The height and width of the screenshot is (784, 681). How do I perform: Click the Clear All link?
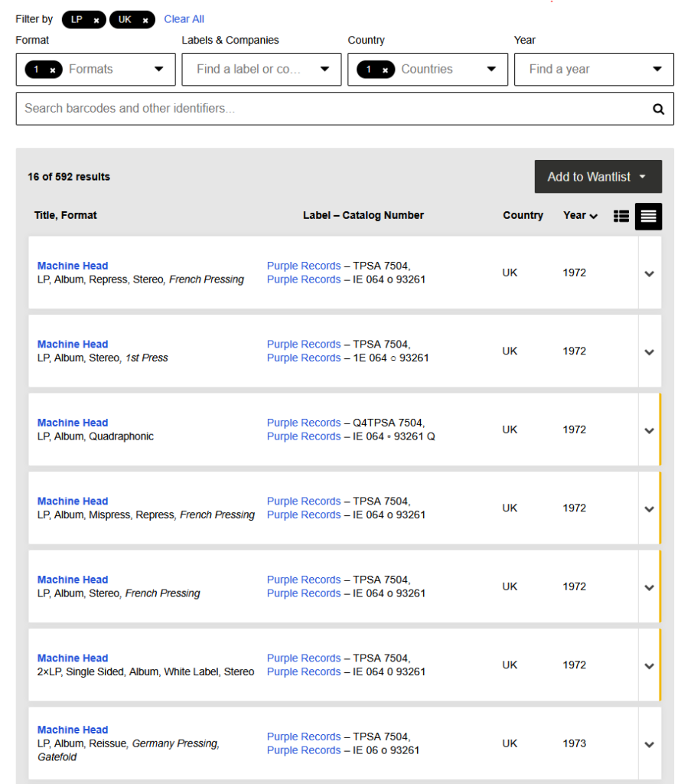[x=184, y=19]
